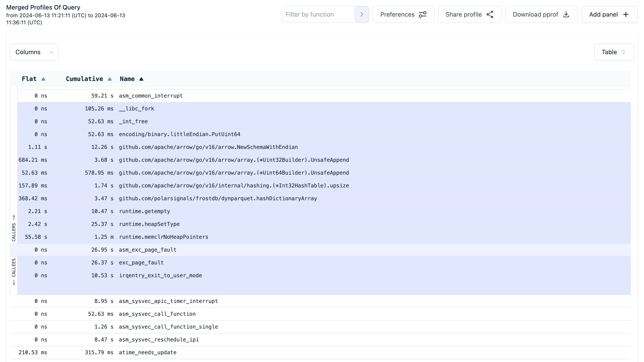Screen dimensions: 644x362
Task: Select the runtime.getempty row
Action: click(324, 211)
